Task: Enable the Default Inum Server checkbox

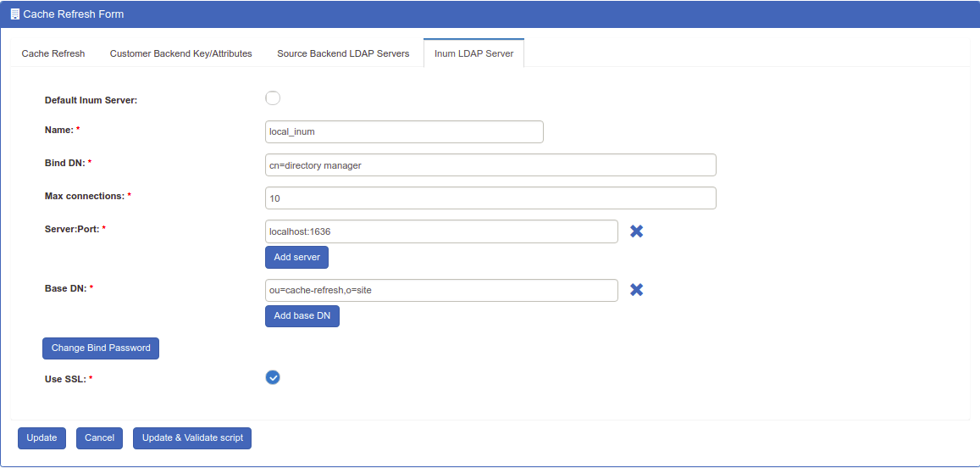Action: point(273,98)
